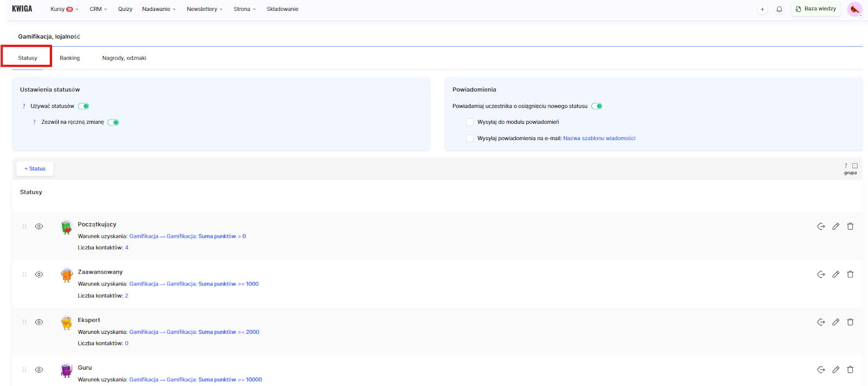The width and height of the screenshot is (868, 386).
Task: Click the trash icon for Ekspert status
Action: 850,322
